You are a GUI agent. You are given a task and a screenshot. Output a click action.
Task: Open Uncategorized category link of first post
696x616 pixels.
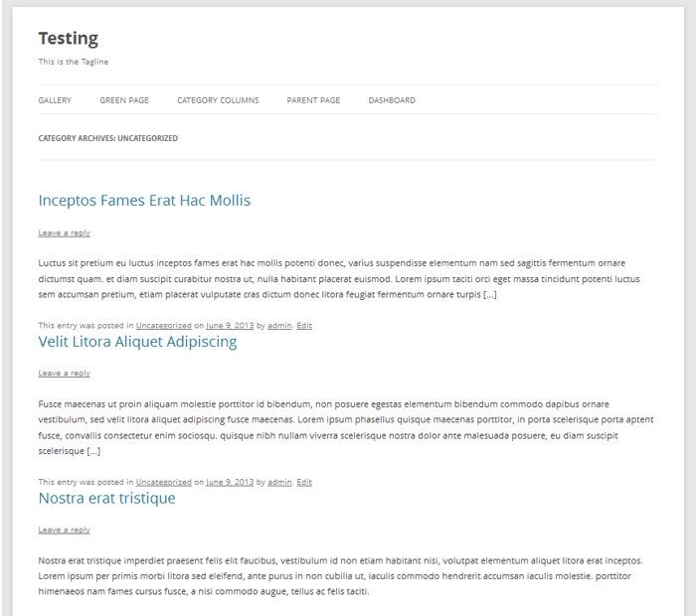coord(164,326)
